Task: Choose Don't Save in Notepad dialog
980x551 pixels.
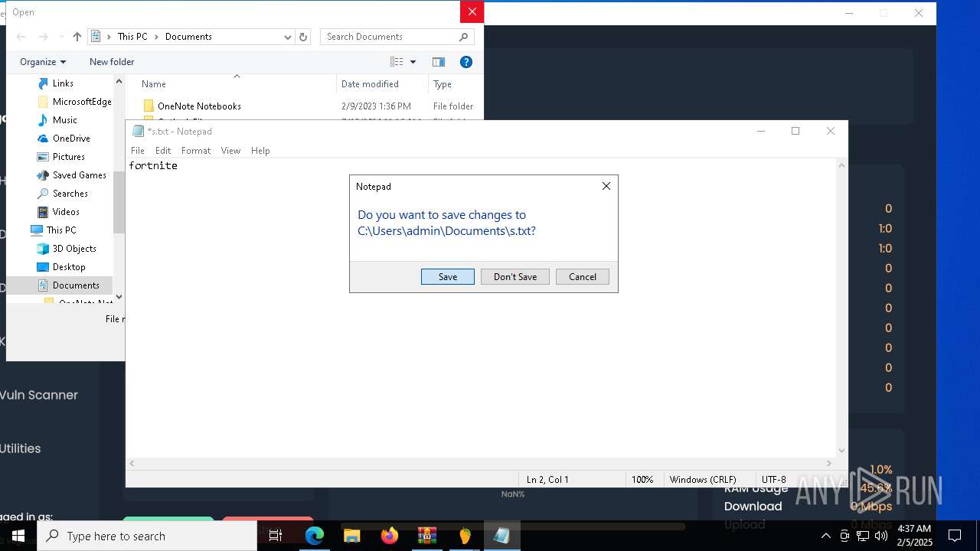Action: [x=515, y=277]
